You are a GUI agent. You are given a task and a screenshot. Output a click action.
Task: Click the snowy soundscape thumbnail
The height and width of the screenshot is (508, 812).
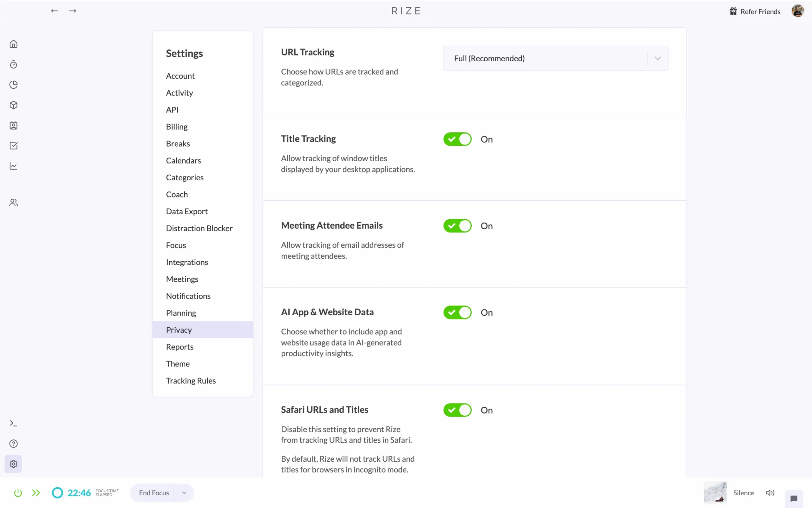tap(715, 492)
